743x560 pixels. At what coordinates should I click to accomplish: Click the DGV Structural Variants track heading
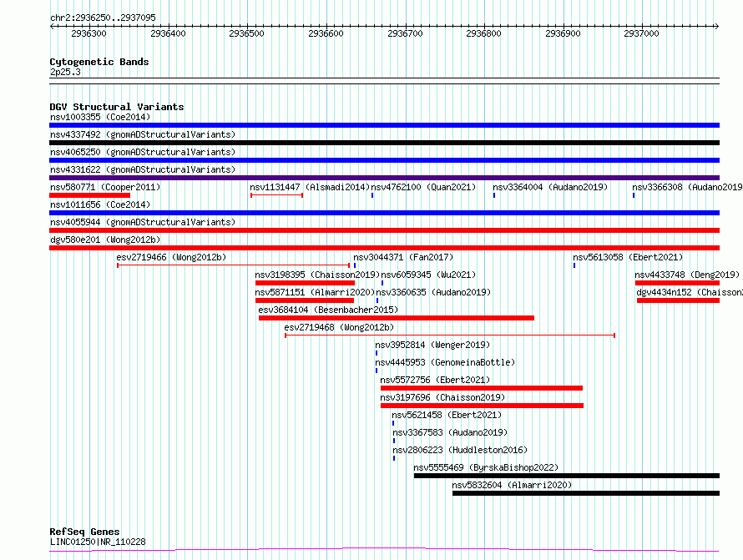(117, 107)
